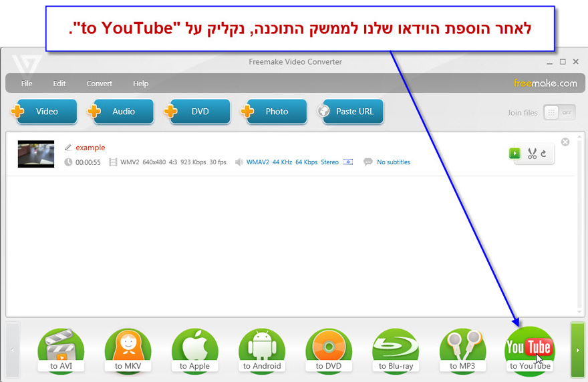
Task: Add an Audio file
Action: pos(121,112)
